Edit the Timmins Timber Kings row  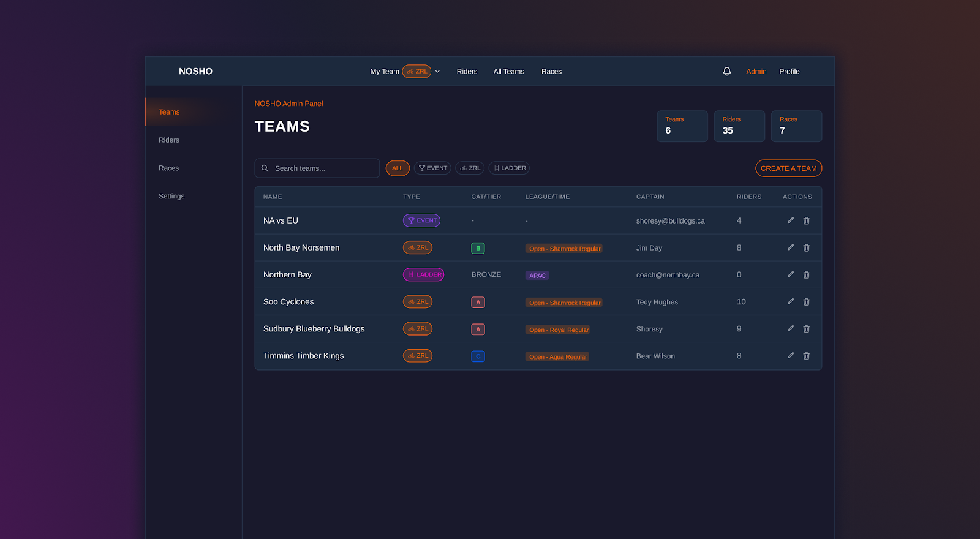[790, 356]
